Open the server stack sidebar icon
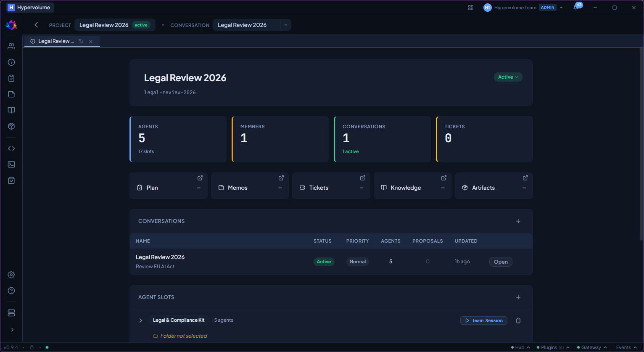 11,313
